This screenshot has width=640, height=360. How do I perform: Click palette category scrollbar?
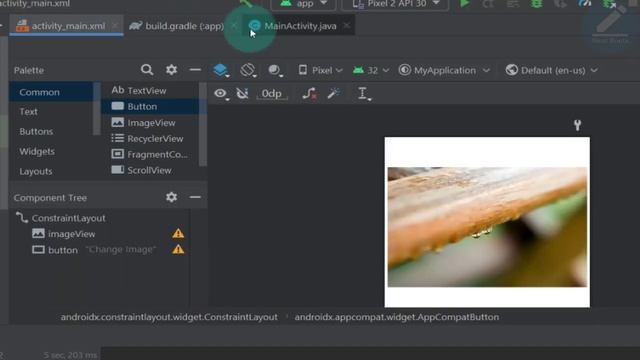(x=97, y=109)
